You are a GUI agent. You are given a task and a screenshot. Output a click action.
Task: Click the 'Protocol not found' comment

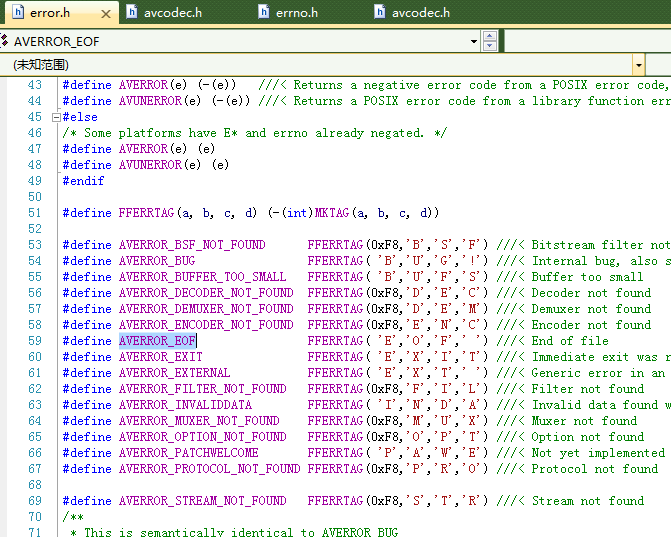tap(594, 469)
